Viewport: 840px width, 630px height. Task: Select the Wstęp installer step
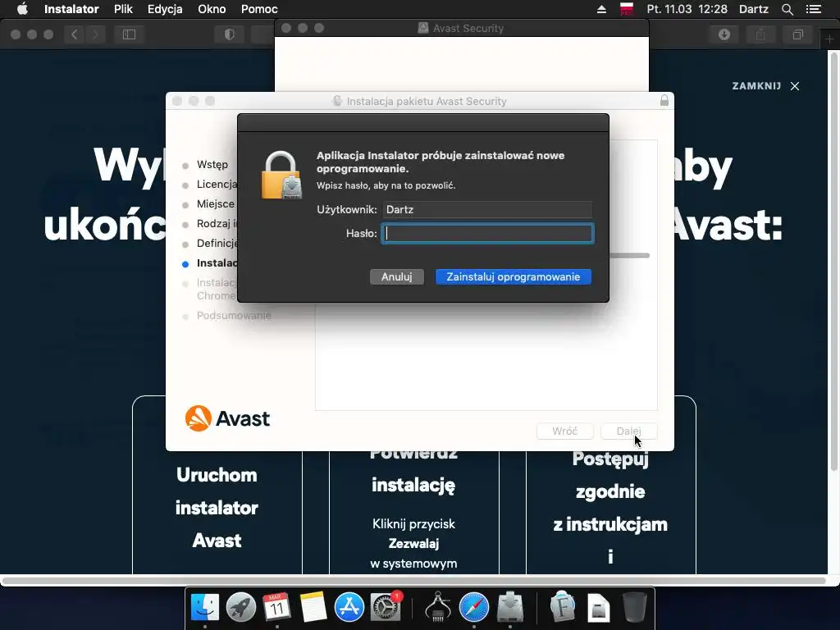(x=212, y=164)
